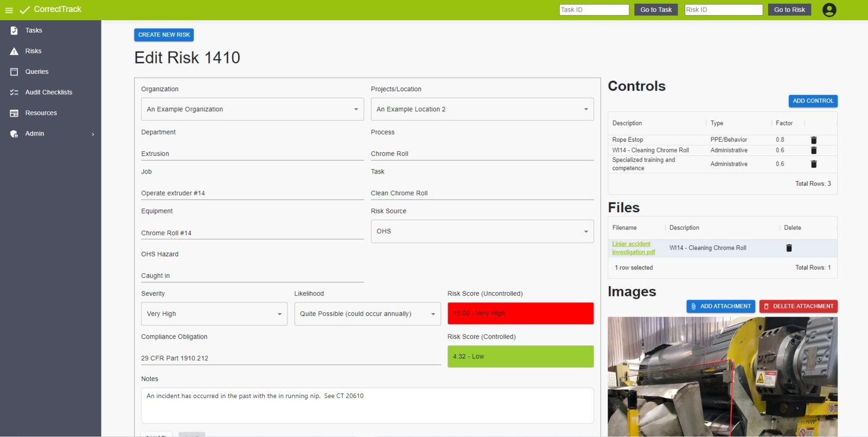Click the Queries icon in sidebar
The image size is (868, 437).
(14, 72)
